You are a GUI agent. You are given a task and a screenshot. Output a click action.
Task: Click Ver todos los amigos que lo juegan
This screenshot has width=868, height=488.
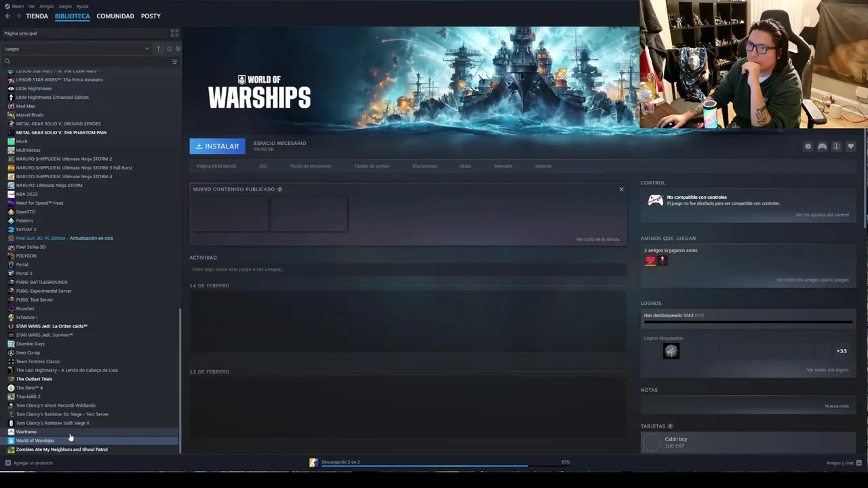tap(812, 280)
